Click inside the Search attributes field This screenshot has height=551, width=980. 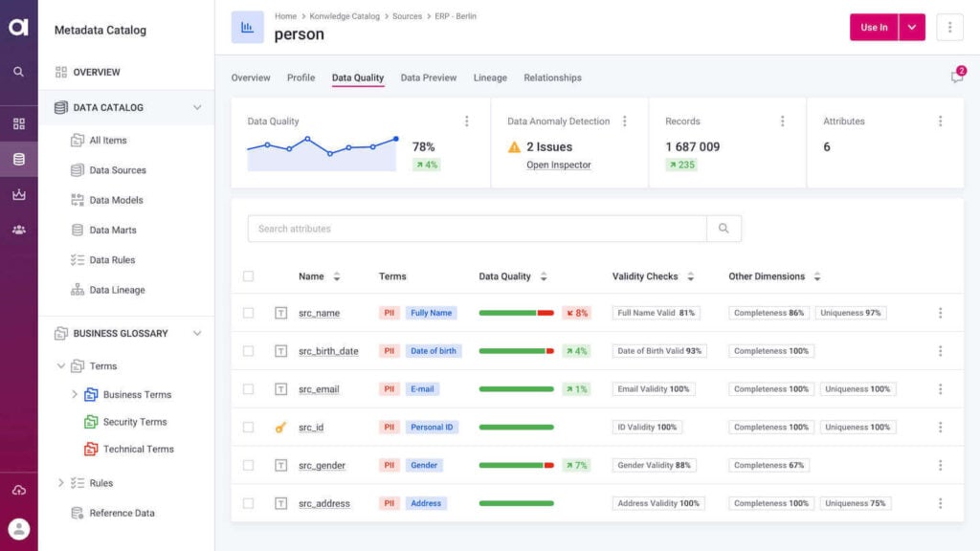(x=431, y=229)
